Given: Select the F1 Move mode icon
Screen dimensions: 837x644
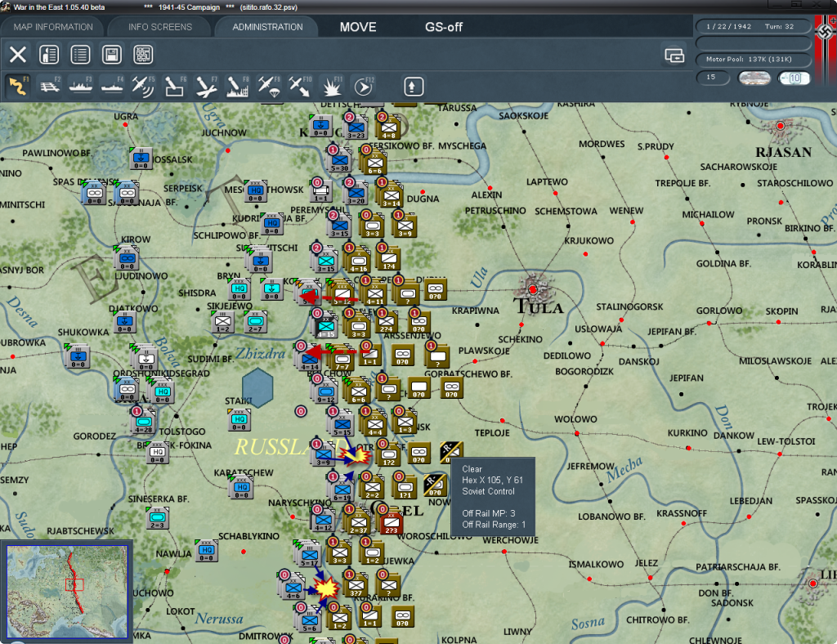Looking at the screenshot, I should point(18,86).
